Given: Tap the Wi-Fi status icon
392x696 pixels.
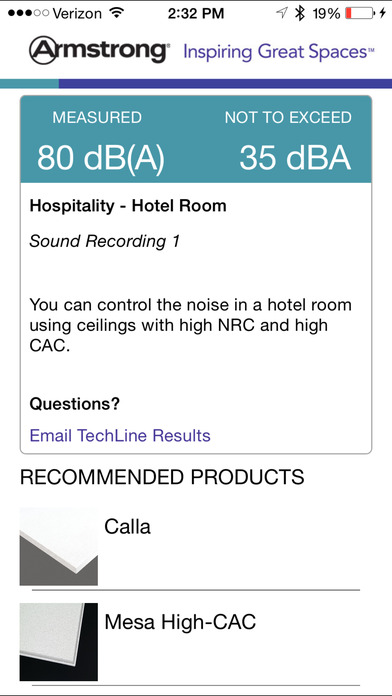Looking at the screenshot, I should (116, 13).
